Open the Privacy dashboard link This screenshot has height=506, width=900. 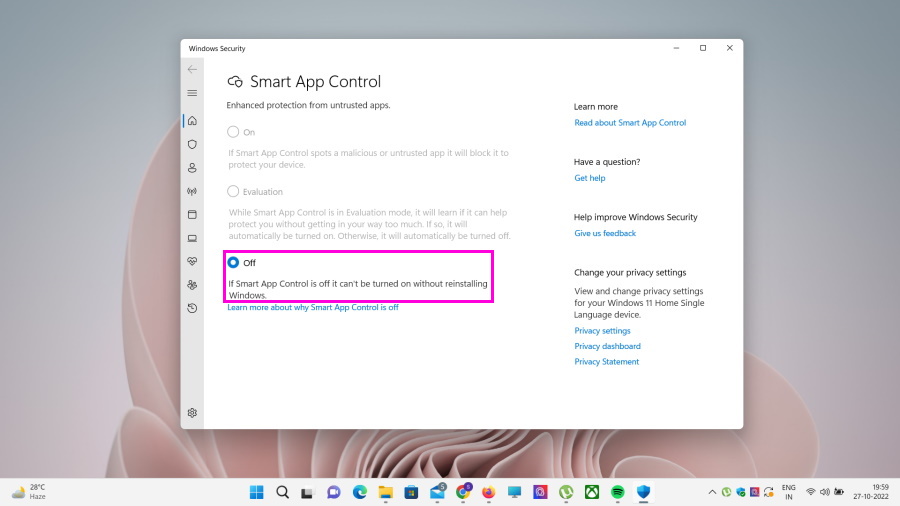[607, 346]
